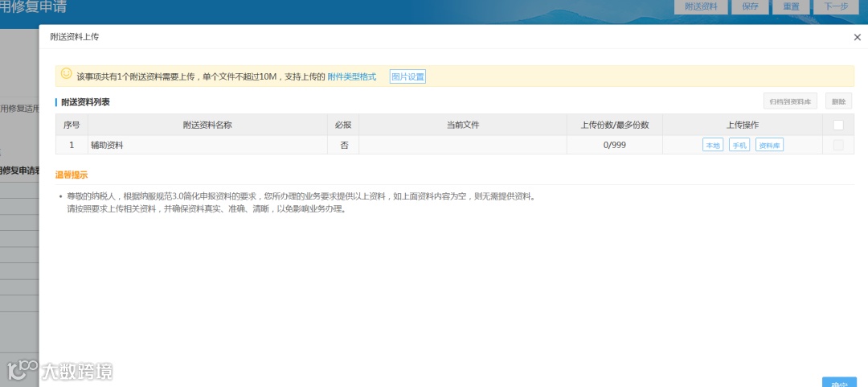Pick a file from 资料库 in upload options
Viewport: 868px width, 387px height.
point(769,146)
